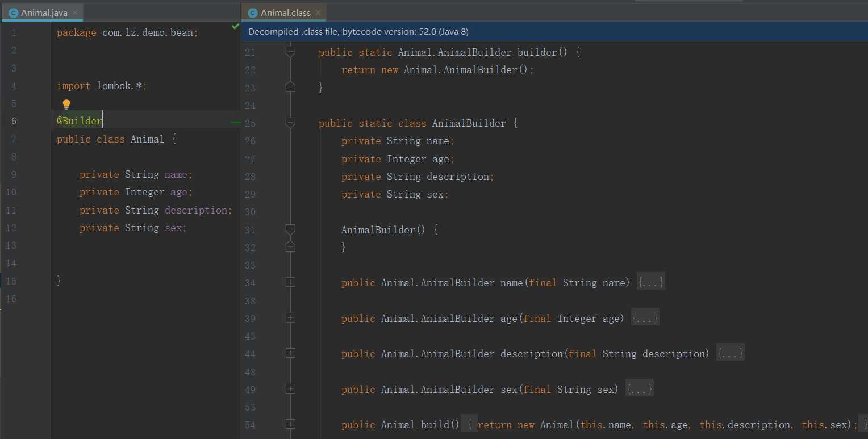
Task: Click the decompiled class file banner
Action: (x=554, y=32)
